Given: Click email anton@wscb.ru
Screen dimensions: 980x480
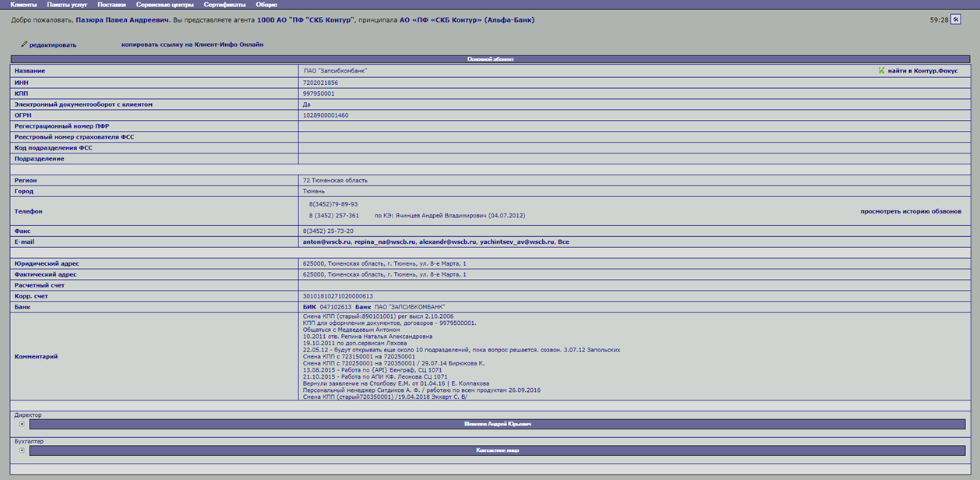Looking at the screenshot, I should 326,242.
